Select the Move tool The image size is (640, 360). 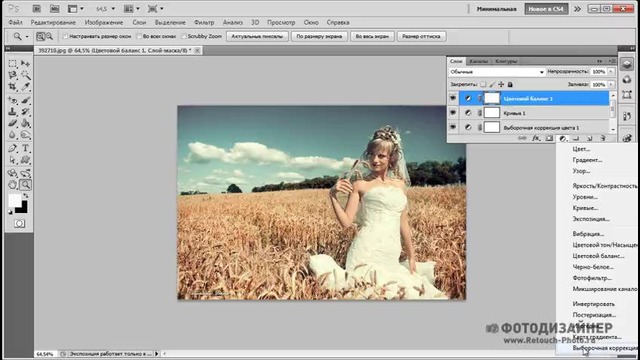[x=25, y=63]
